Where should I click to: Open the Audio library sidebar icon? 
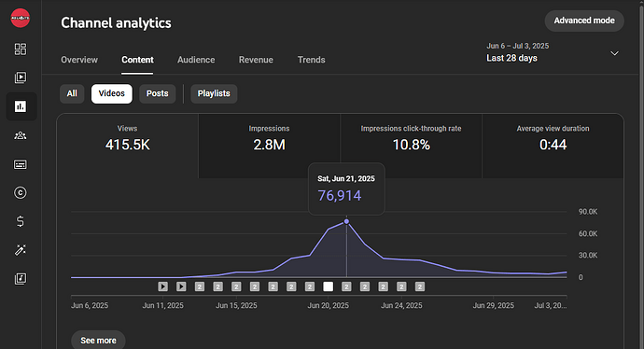(x=21, y=279)
